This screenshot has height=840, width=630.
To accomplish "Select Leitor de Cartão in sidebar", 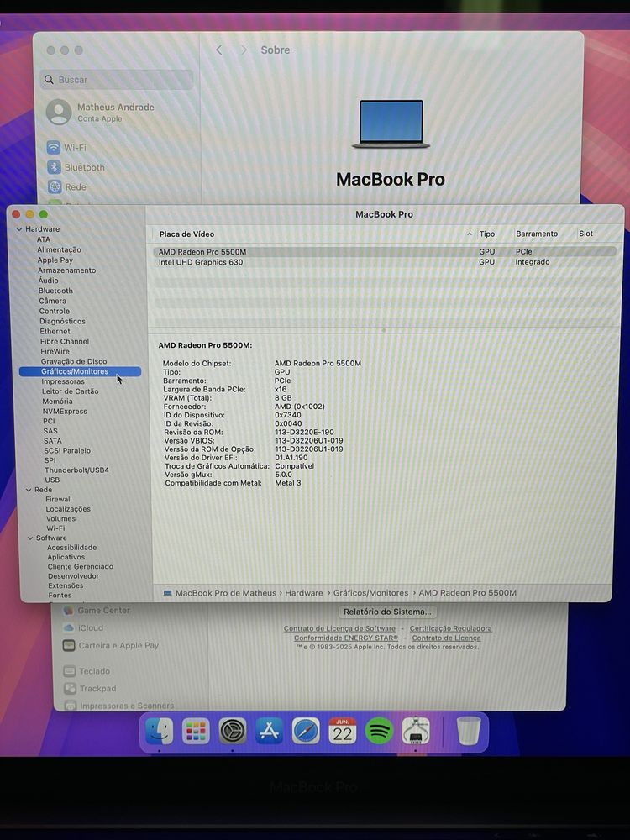I will 71,391.
